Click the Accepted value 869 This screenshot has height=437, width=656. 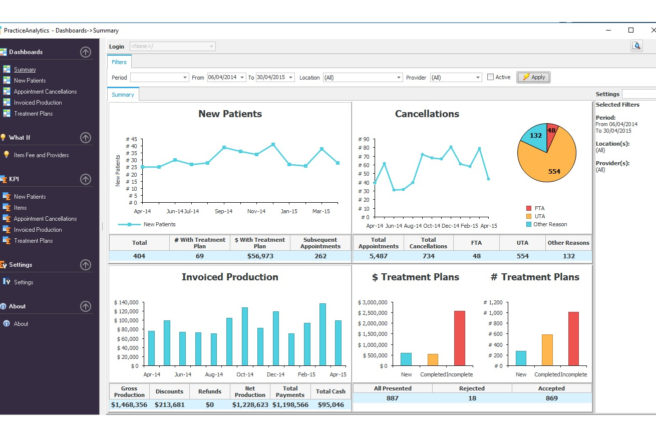click(x=552, y=398)
